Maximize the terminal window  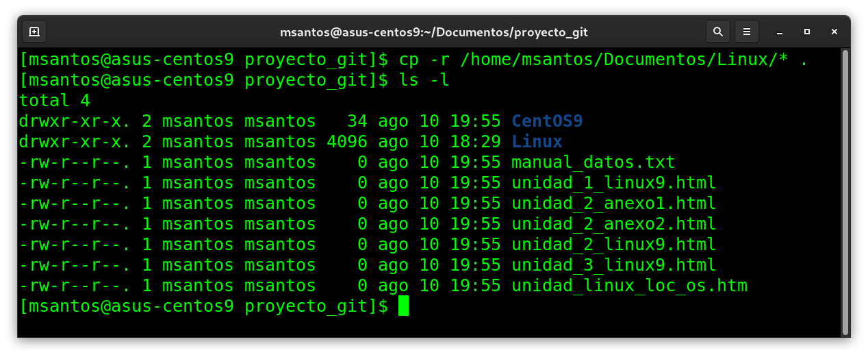click(807, 32)
